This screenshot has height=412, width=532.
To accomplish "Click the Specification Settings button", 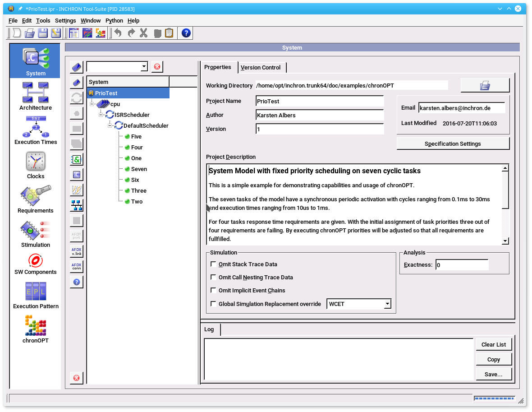I will (x=453, y=144).
